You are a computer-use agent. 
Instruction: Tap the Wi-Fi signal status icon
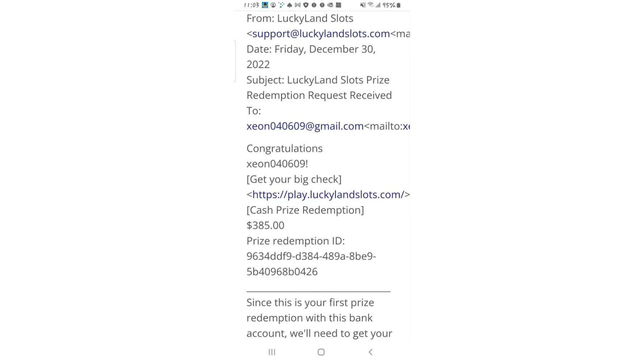[x=371, y=5]
